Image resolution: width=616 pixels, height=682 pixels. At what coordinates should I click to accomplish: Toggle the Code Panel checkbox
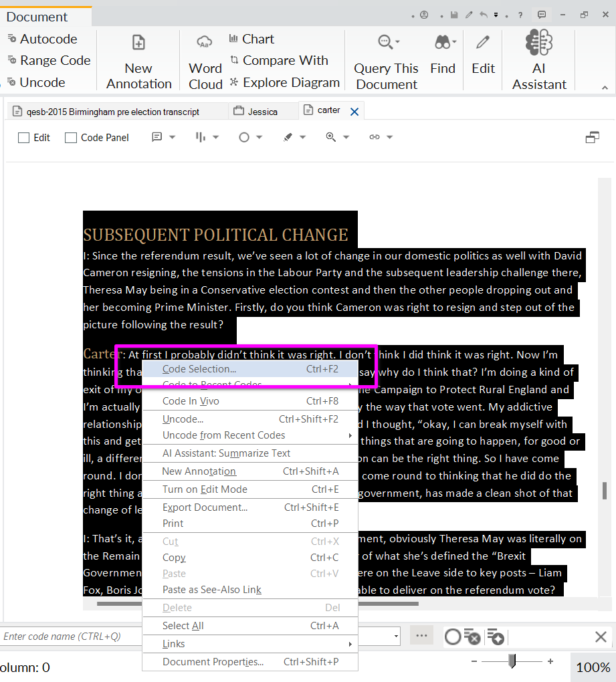click(71, 138)
